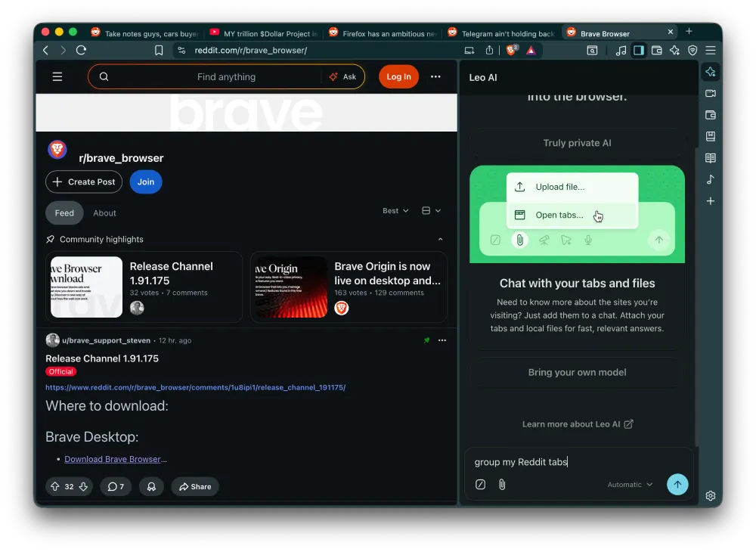This screenshot has height=552, width=756.
Task: Switch to MY trillion $Dollar Project tab
Action: coord(264,33)
